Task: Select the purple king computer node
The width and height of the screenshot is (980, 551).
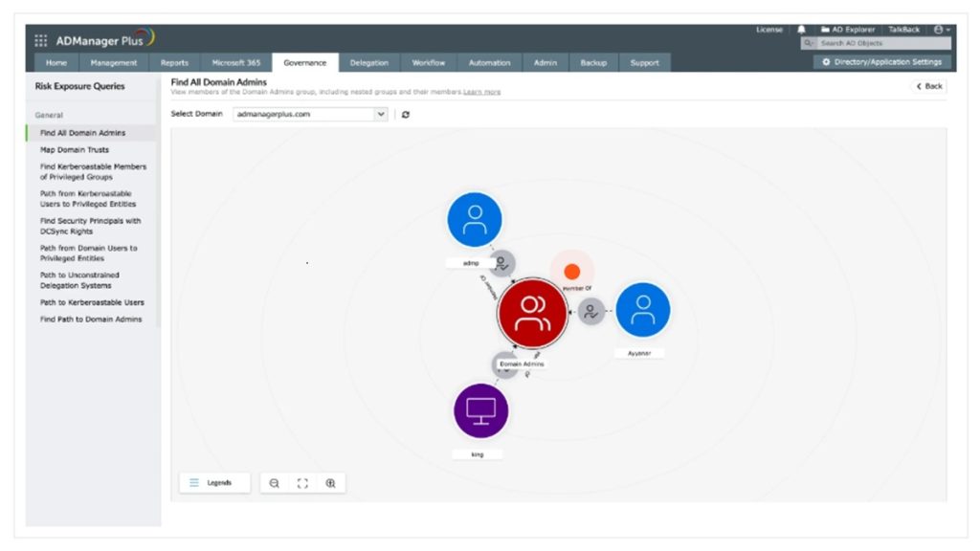Action: tap(480, 410)
